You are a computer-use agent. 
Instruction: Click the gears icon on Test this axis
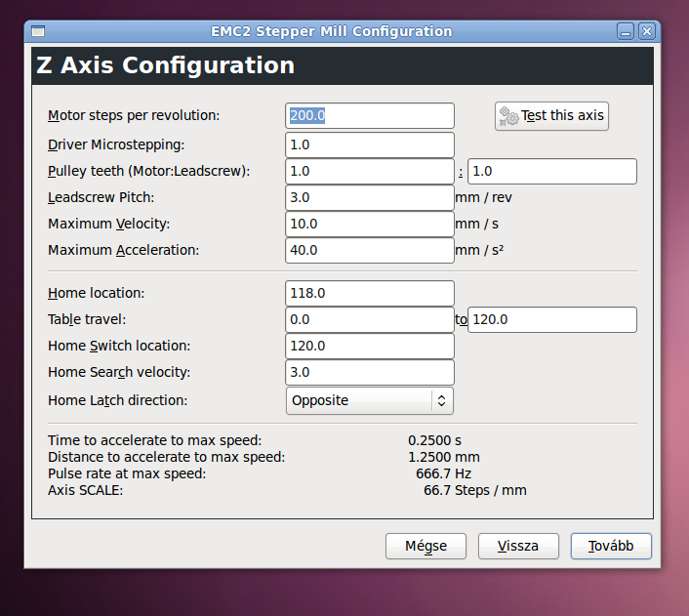point(508,116)
